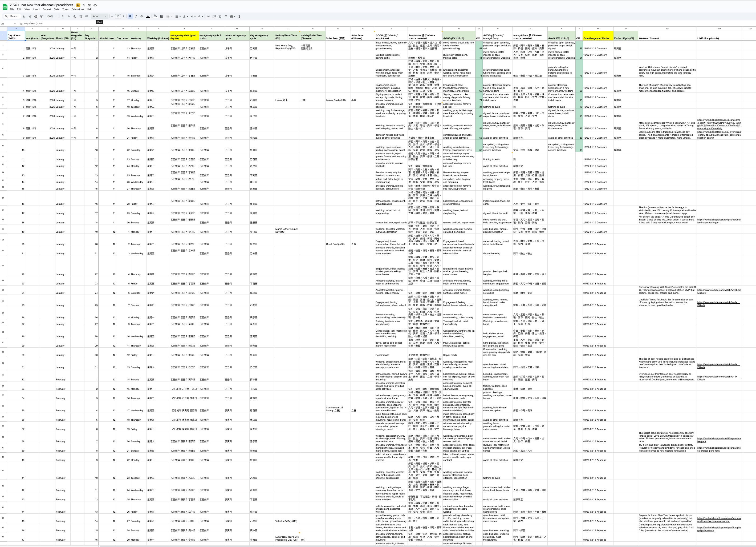Star this spreadsheet document
This screenshot has width=756, height=547.
click(x=84, y=5)
